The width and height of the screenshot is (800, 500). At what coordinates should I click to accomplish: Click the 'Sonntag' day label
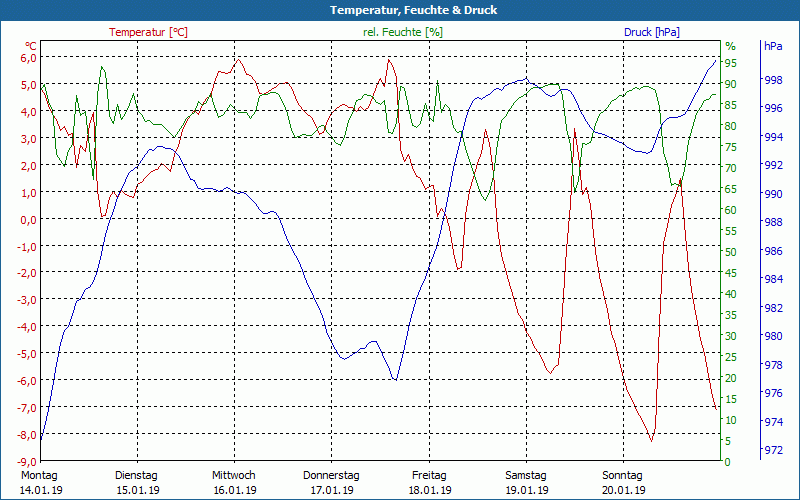(622, 475)
